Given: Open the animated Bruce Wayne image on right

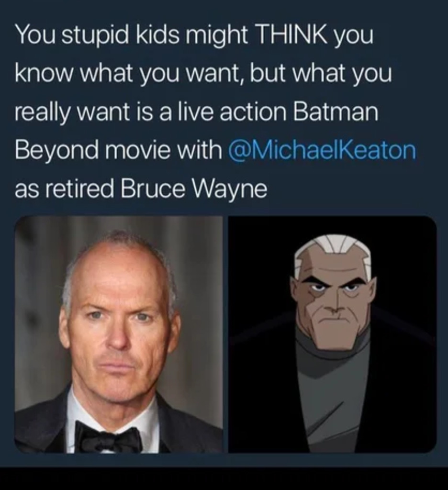Looking at the screenshot, I should click(332, 334).
